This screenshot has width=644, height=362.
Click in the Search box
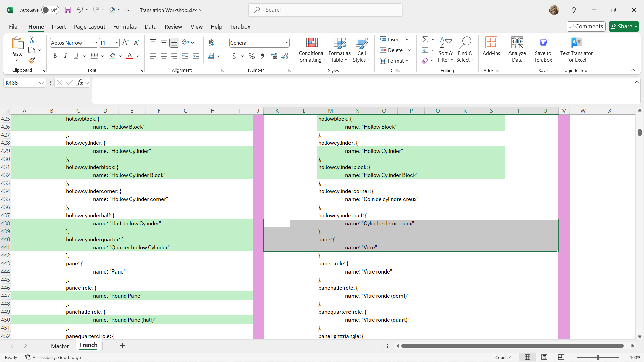(325, 10)
